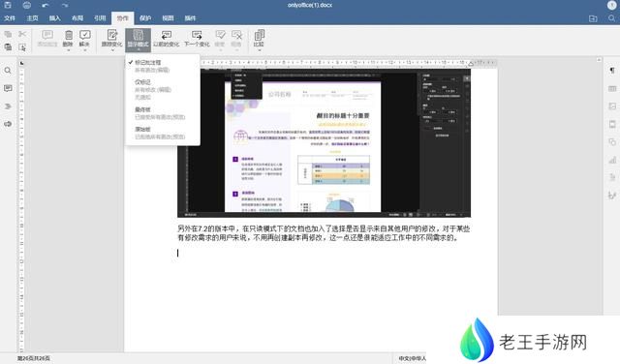Expand the Track changes dropdown arrow
620x364 pixels.
point(112,50)
